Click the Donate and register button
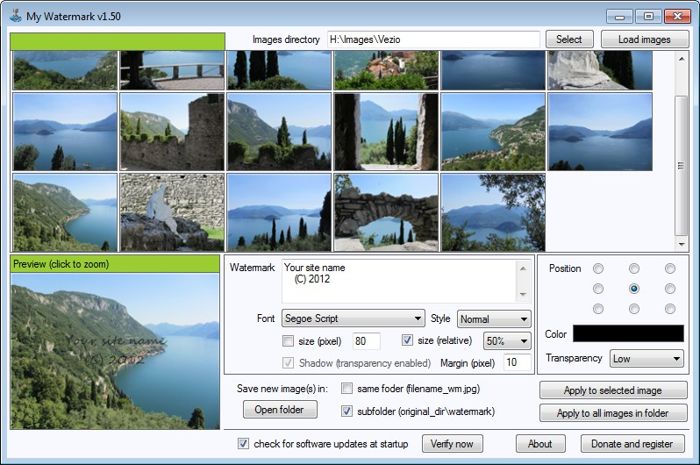Screen dimensions: 700x465 [x=632, y=444]
